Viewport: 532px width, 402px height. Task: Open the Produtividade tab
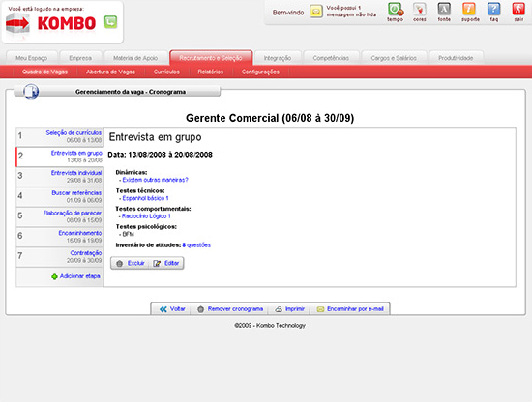click(456, 58)
